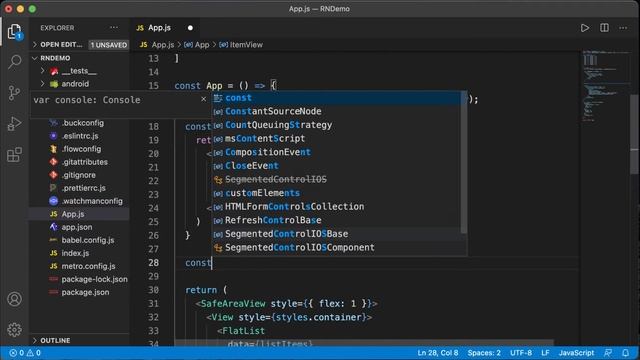Choose ConstantSourceNode suggestion
The image size is (640, 360).
[x=337, y=111]
